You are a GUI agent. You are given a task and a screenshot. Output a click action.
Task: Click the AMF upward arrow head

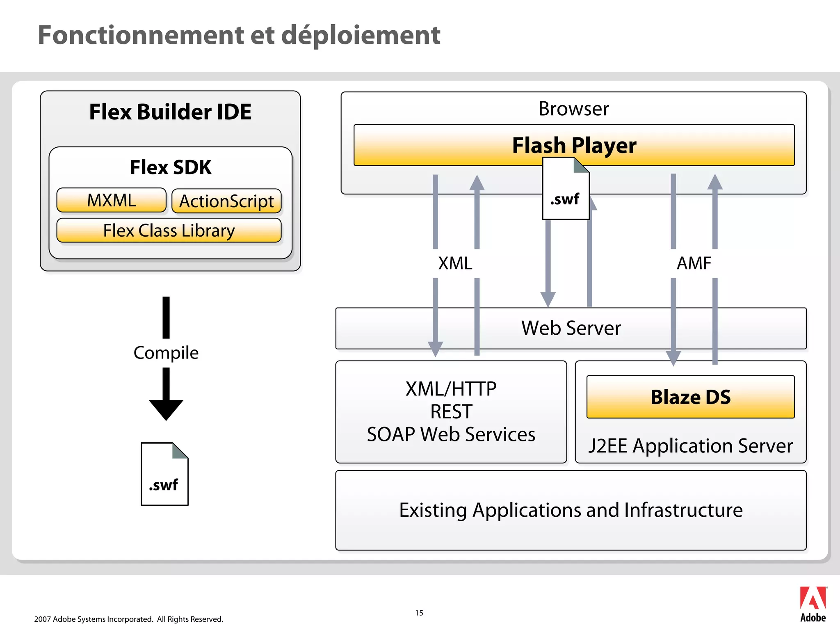pyautogui.click(x=715, y=183)
